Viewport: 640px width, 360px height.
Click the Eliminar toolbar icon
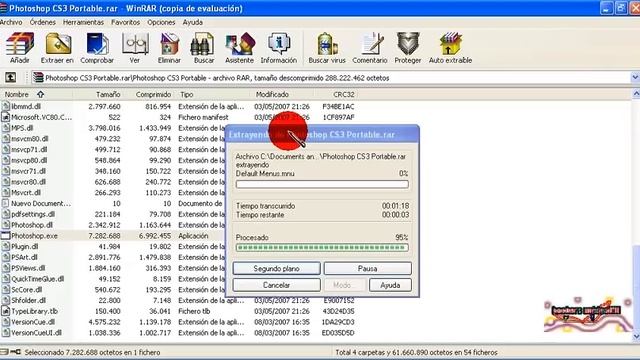169,44
